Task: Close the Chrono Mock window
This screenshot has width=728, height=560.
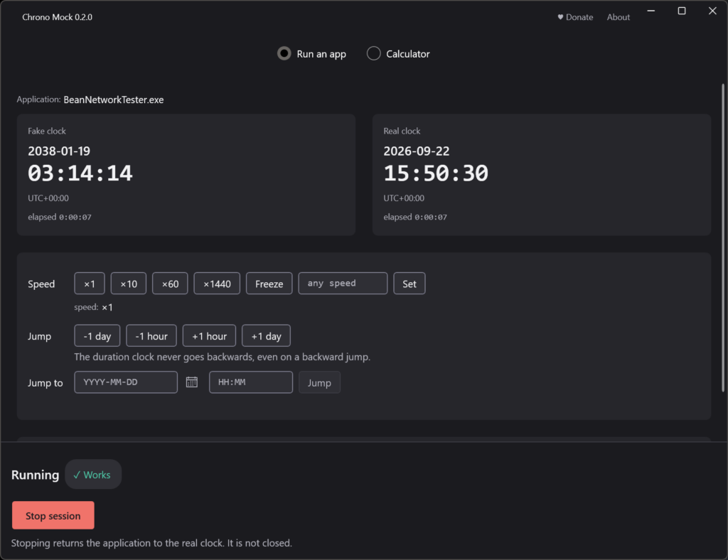Action: click(712, 11)
